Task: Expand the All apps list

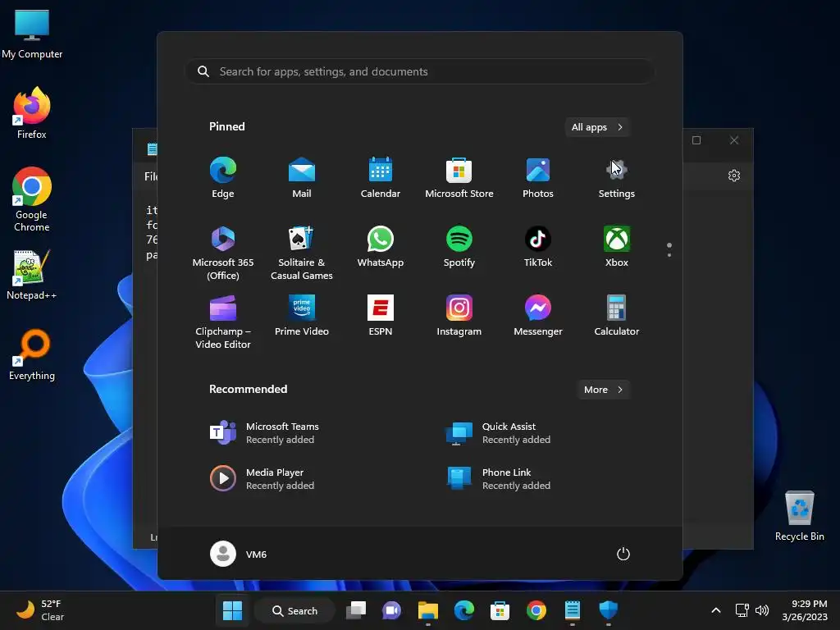Action: coord(597,127)
